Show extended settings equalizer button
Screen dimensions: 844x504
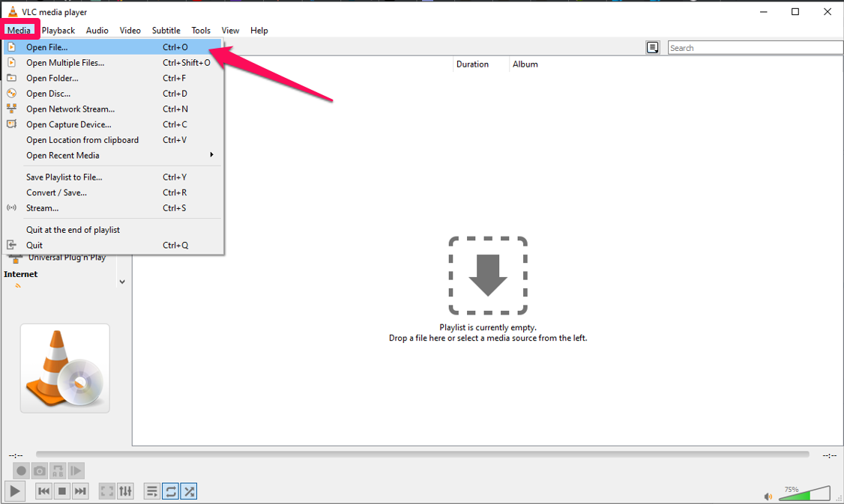point(125,491)
